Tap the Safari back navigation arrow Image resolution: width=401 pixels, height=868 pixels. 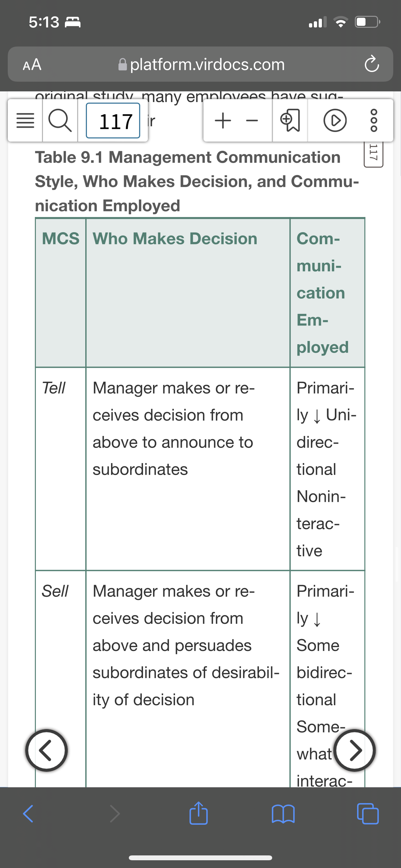(28, 814)
